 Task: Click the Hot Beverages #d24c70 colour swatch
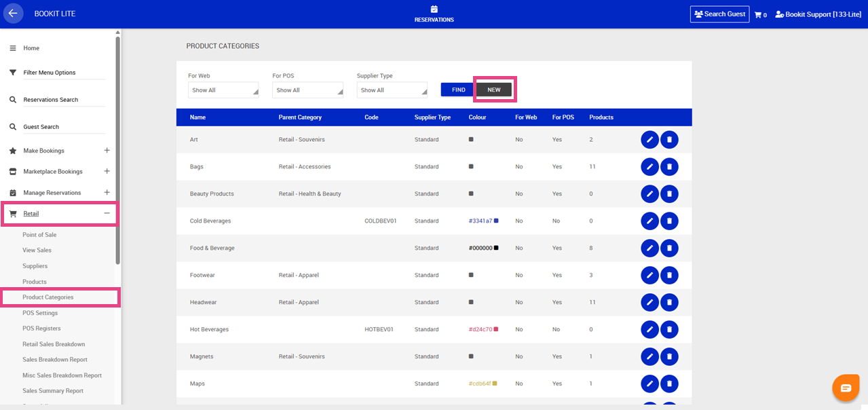pyautogui.click(x=496, y=329)
